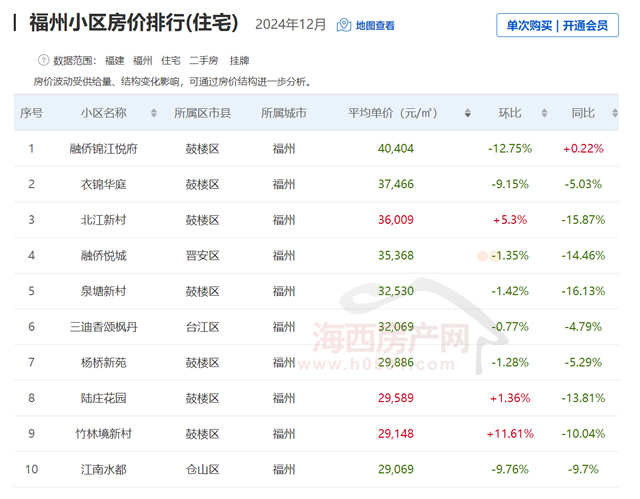Click the +5.3% 环比 value
The width and height of the screenshot is (640, 499).
[x=510, y=220]
